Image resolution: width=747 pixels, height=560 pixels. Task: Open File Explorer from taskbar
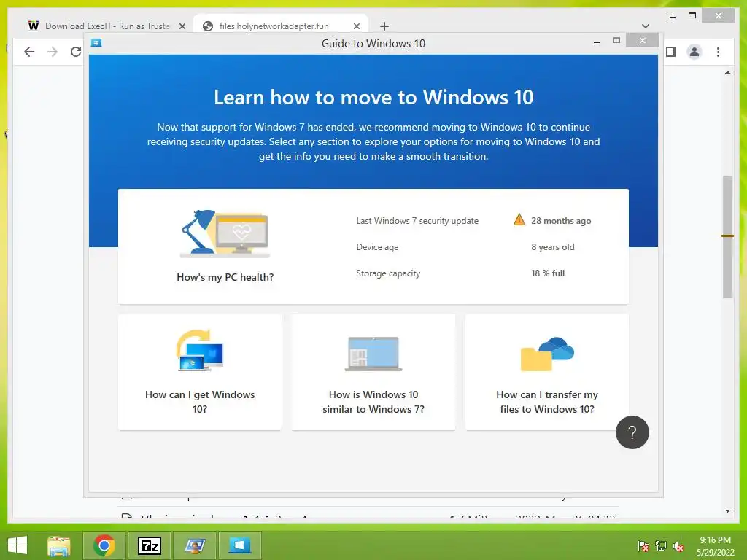tap(59, 545)
